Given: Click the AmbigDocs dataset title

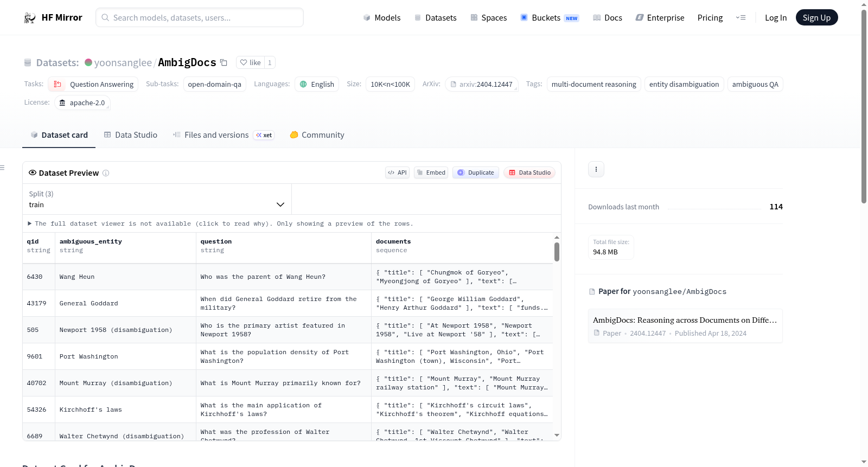Looking at the screenshot, I should [187, 62].
